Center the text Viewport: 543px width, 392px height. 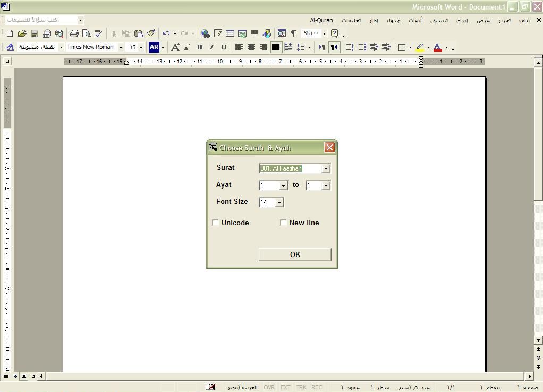pyautogui.click(x=251, y=47)
